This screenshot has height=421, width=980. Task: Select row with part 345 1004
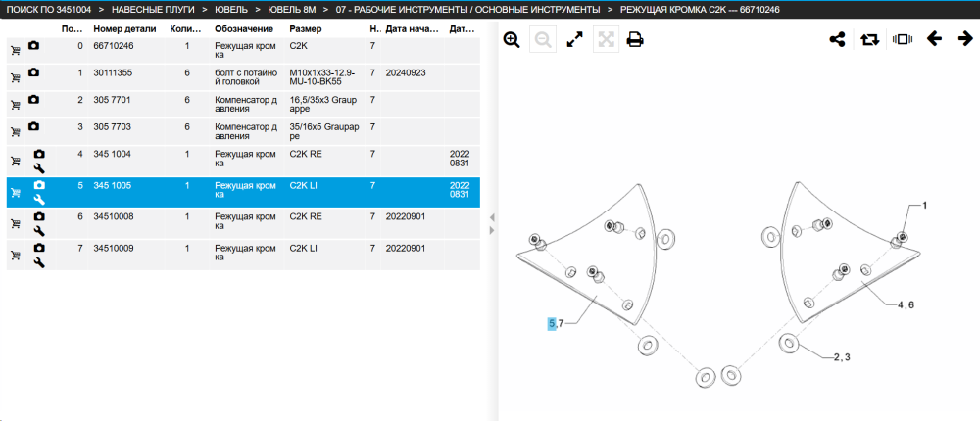[243, 162]
